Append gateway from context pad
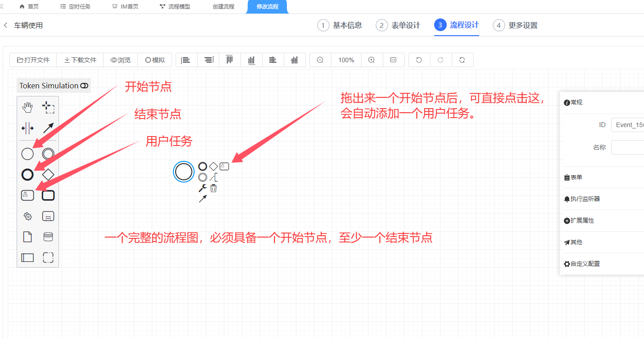Viewport: 644px width, 338px height. tap(213, 166)
